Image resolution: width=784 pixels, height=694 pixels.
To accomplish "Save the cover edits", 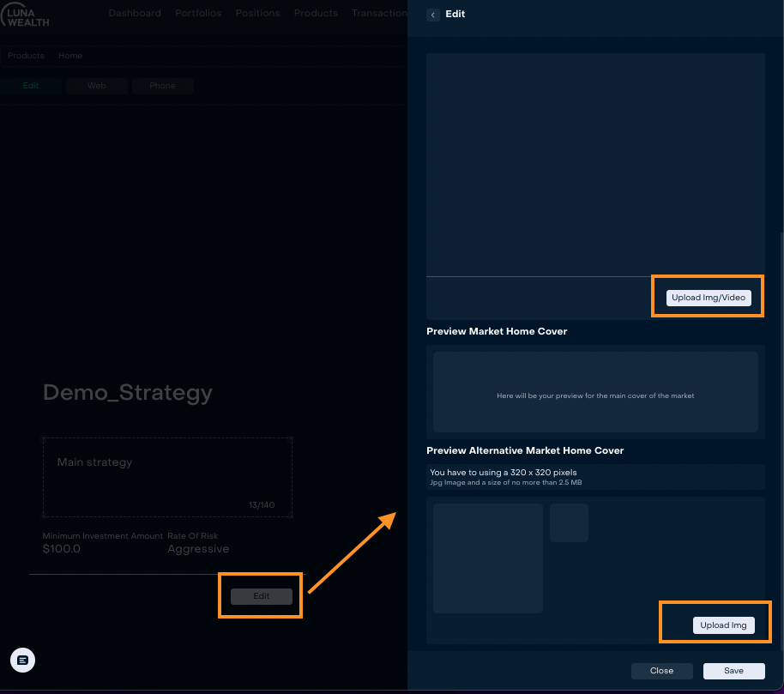I will [733, 671].
